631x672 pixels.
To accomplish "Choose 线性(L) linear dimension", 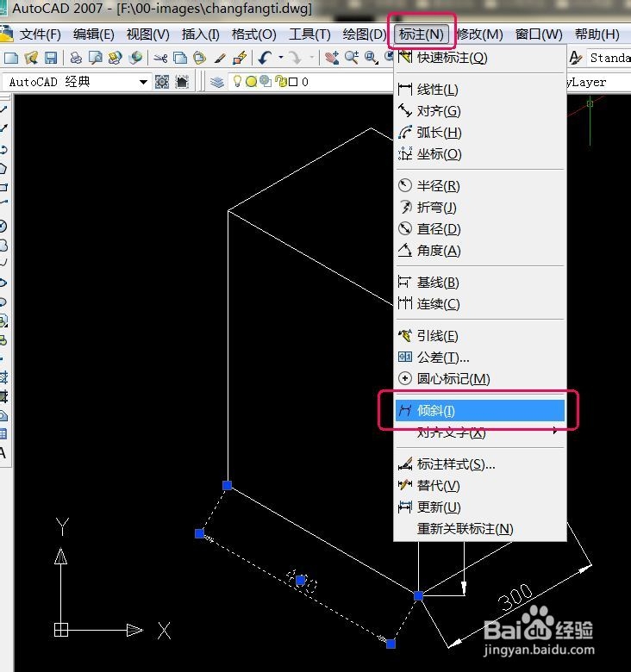I will coord(479,90).
